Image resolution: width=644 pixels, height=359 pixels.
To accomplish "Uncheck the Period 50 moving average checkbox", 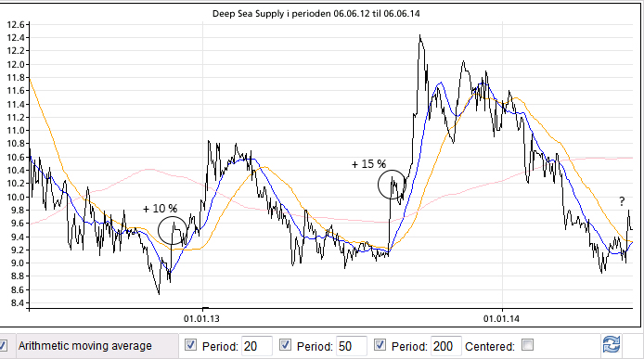I will (285, 345).
